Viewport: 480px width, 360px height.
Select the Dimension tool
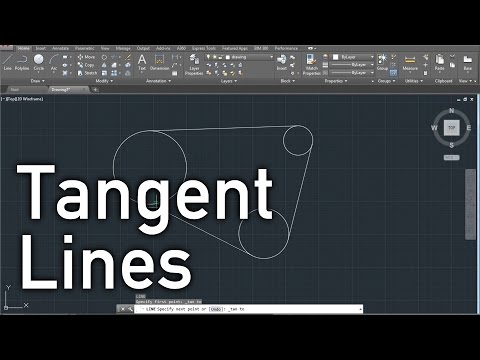(x=160, y=62)
